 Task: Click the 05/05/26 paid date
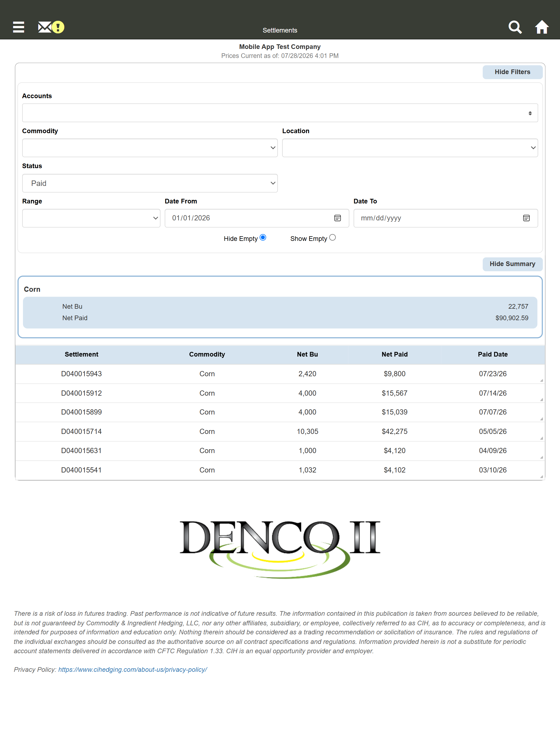(492, 431)
